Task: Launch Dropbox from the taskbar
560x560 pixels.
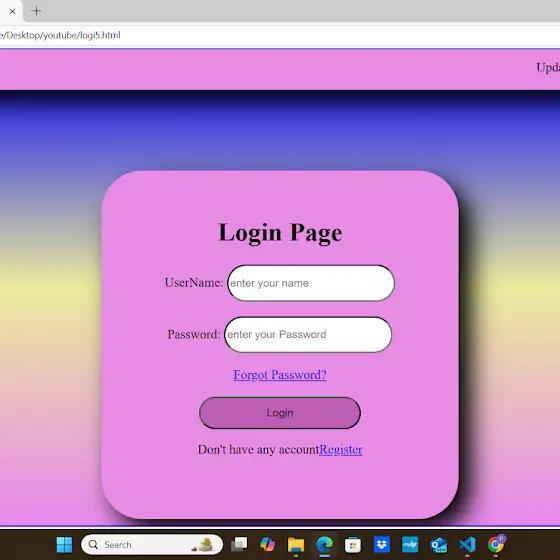Action: click(381, 545)
